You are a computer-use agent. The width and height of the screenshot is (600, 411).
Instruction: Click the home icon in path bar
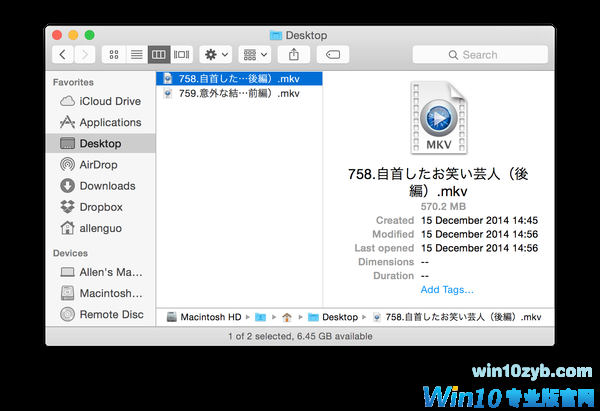287,317
